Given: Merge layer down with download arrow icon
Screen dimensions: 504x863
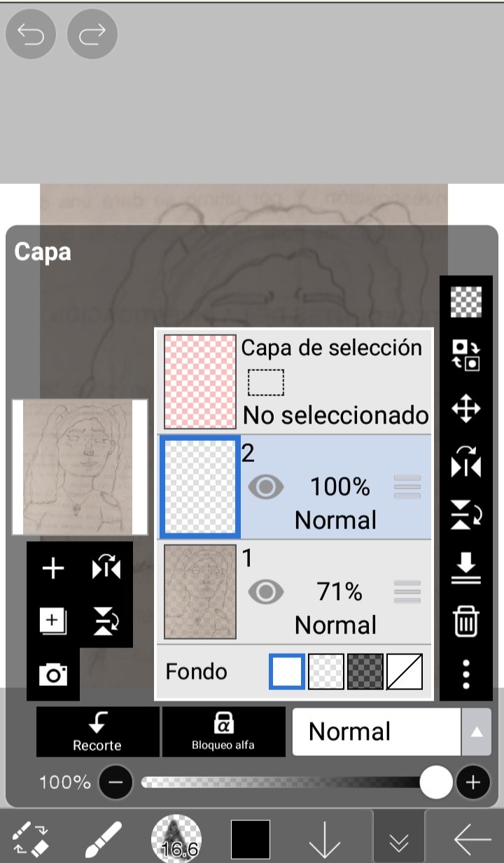Looking at the screenshot, I should (x=466, y=568).
